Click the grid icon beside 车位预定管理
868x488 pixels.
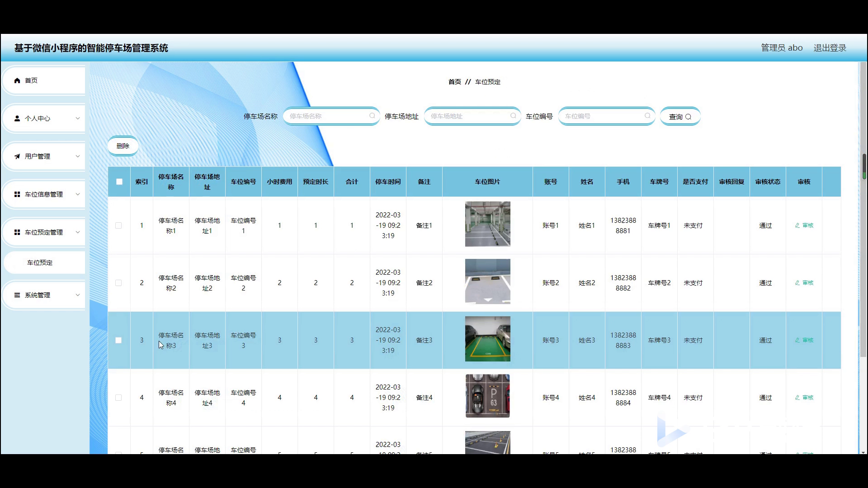(x=17, y=232)
